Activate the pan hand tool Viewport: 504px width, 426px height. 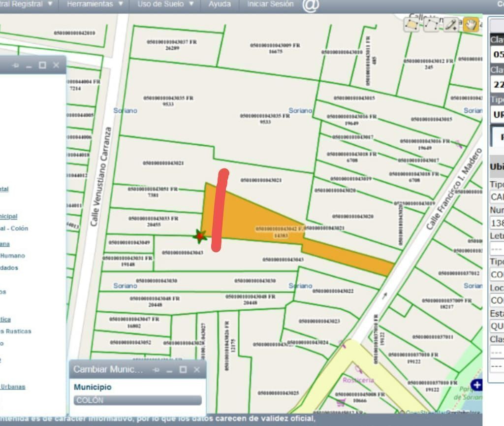(x=471, y=25)
